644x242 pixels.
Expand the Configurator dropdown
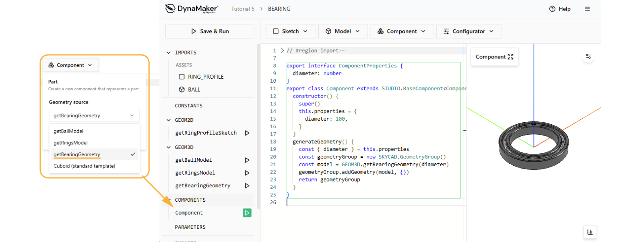coord(469,31)
